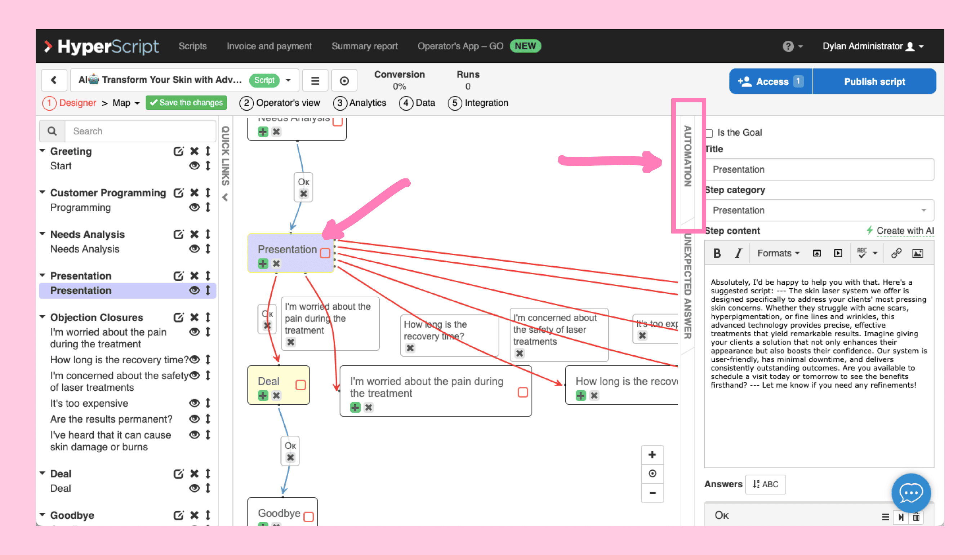Image resolution: width=980 pixels, height=555 pixels.
Task: Click the insert image icon in editor
Action: coord(917,253)
